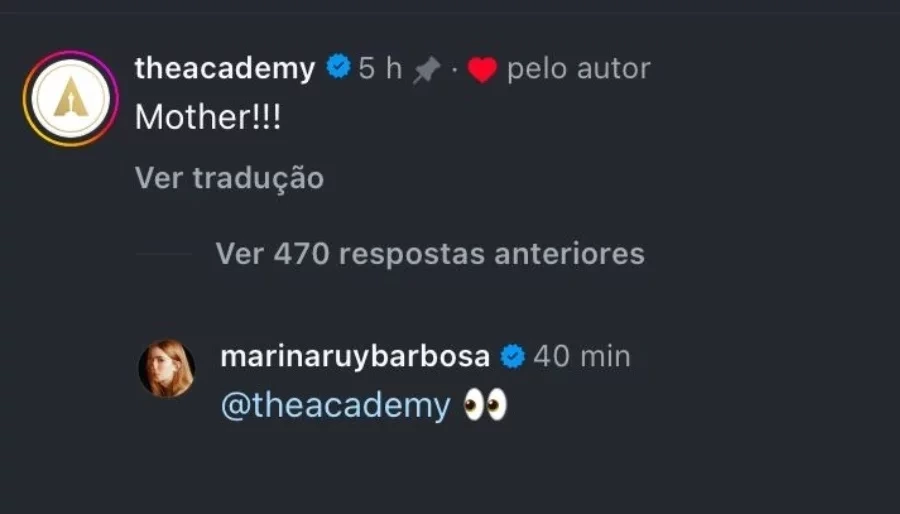Click the number 470 in replies expander
This screenshot has height=514, width=900.
tap(301, 254)
